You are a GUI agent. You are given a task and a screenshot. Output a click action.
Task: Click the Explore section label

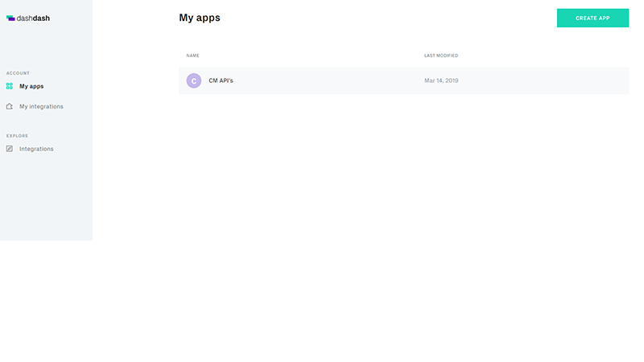[x=18, y=136]
